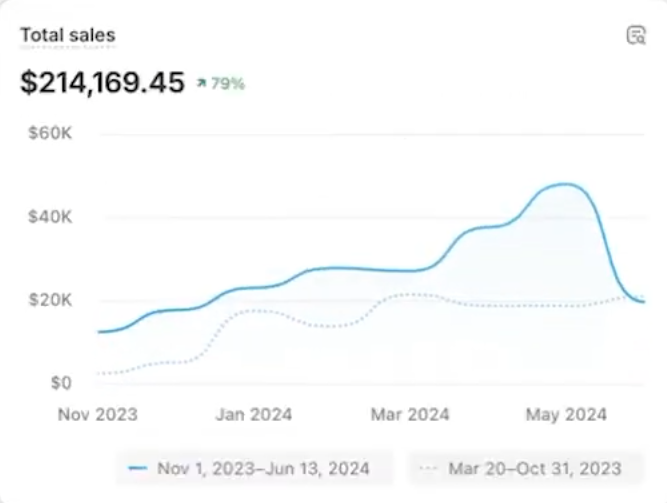Click the Jan 2024 axis label

click(x=254, y=414)
